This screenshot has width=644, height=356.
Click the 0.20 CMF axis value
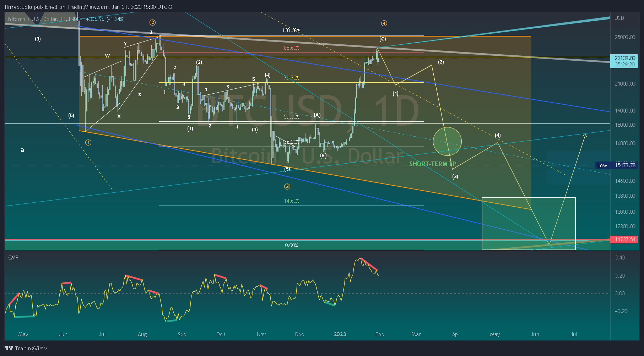[619, 276]
